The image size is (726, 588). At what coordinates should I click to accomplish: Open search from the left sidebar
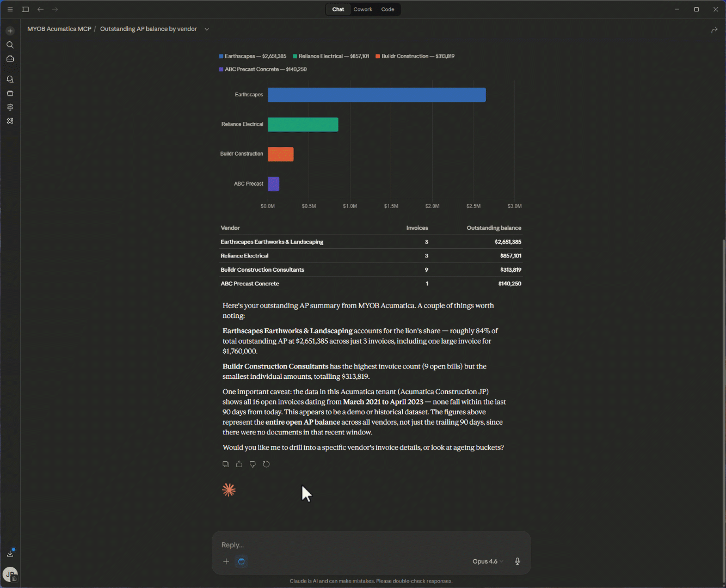10,45
